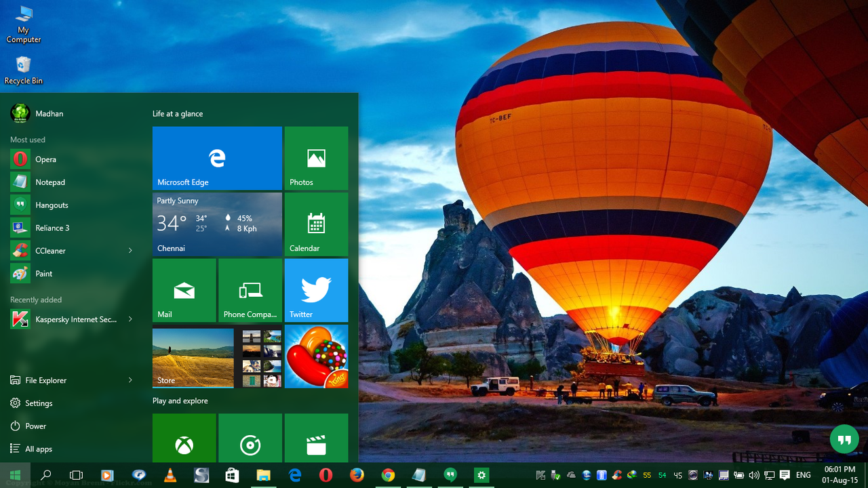The width and height of the screenshot is (868, 488).
Task: Open the Groove Music tile
Action: click(250, 438)
